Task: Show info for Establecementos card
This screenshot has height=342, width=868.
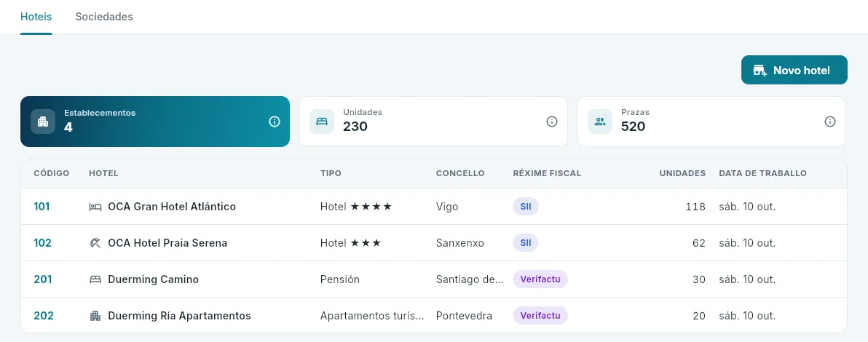Action: pyautogui.click(x=275, y=122)
